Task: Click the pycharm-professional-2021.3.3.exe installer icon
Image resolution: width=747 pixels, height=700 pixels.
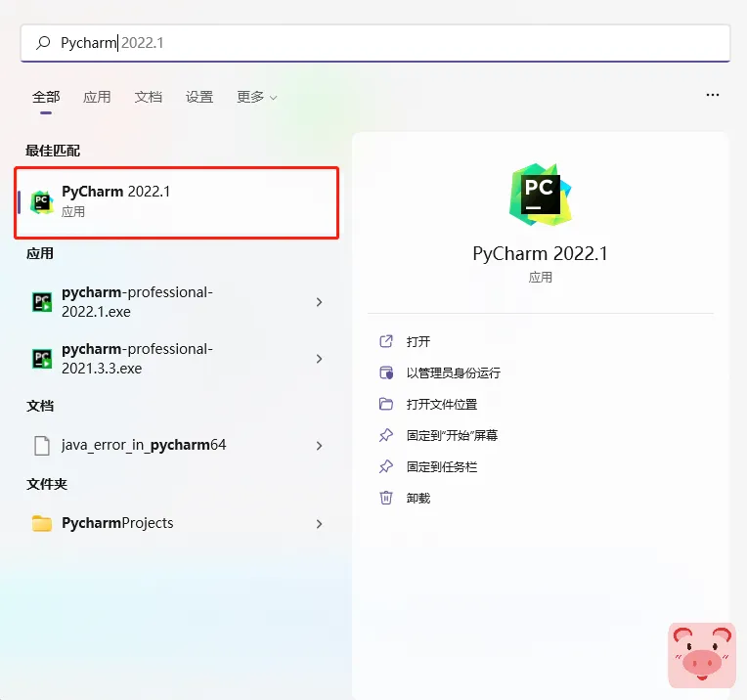Action: click(x=42, y=359)
